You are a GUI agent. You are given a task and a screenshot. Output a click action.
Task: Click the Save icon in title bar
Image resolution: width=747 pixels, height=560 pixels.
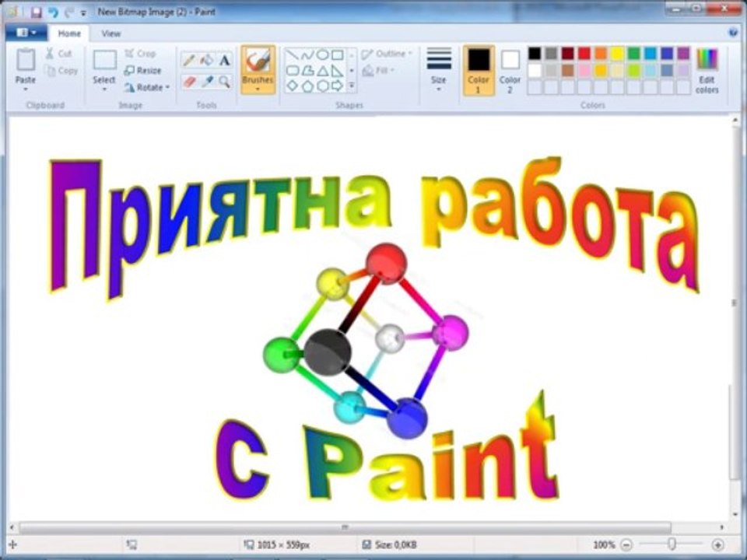(x=37, y=12)
